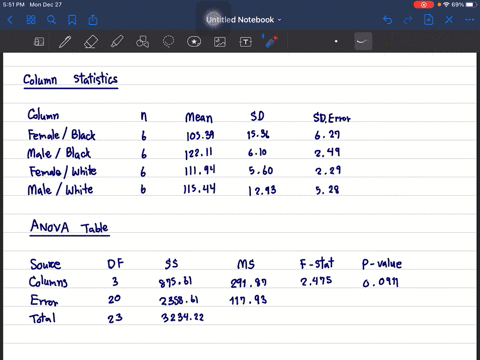Tap the Total DF value 23
480x360 pixels.
pos(115,318)
